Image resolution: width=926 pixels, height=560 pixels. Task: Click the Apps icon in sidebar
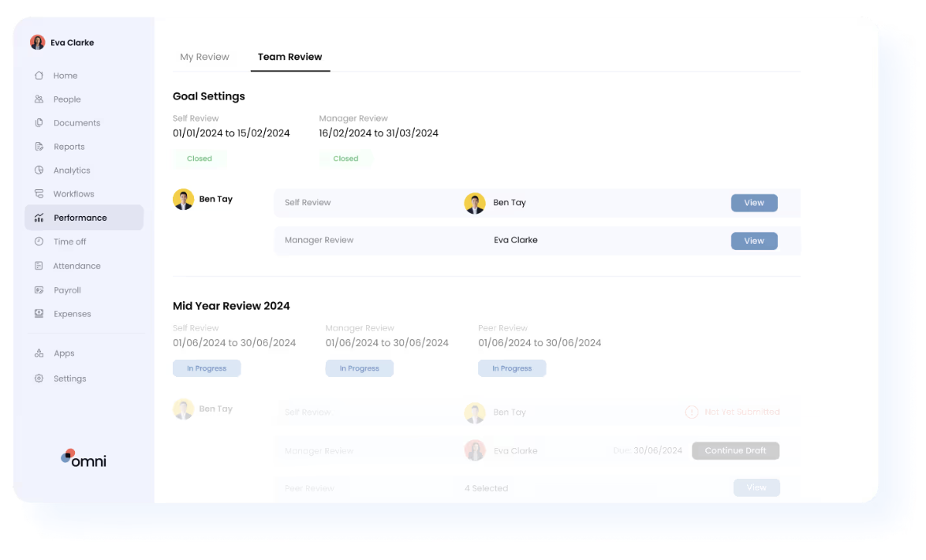click(x=39, y=353)
